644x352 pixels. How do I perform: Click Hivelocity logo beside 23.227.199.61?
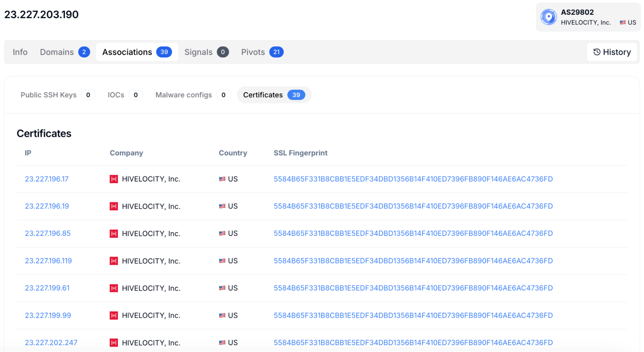pos(114,288)
